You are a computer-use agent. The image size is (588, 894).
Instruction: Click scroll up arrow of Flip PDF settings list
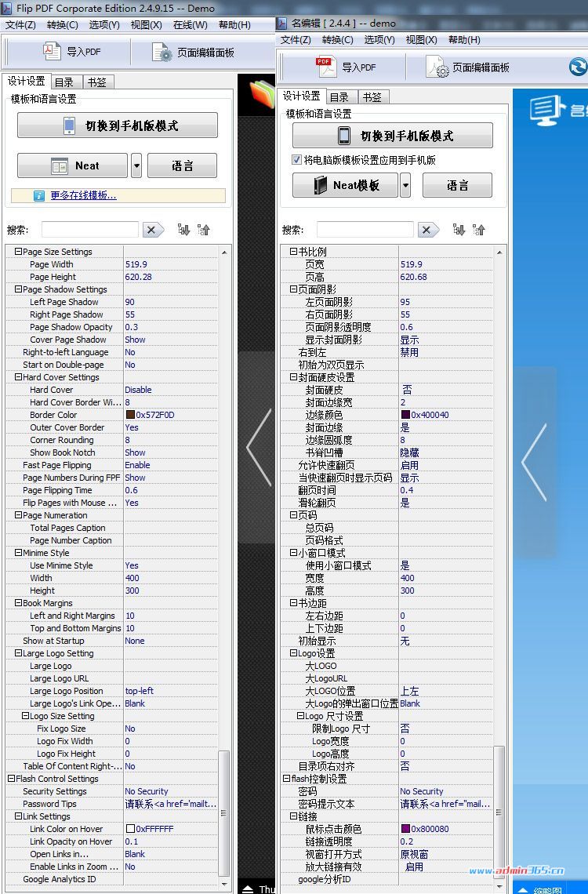coord(224,252)
